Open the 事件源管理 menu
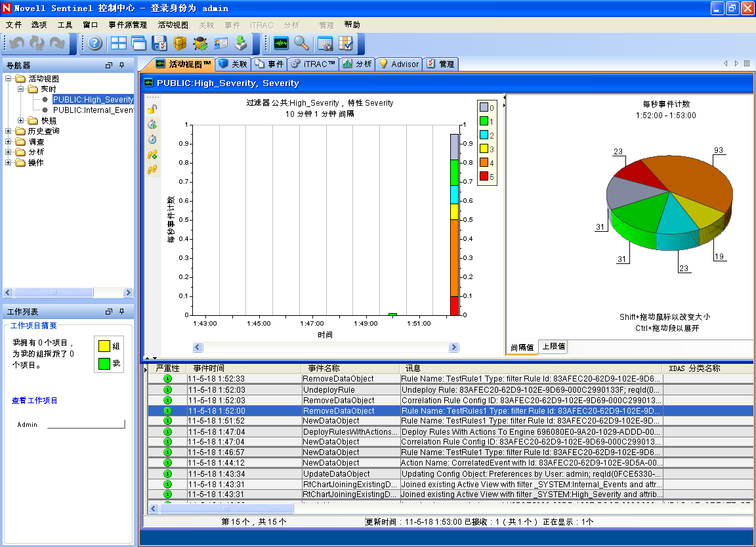 point(128,24)
